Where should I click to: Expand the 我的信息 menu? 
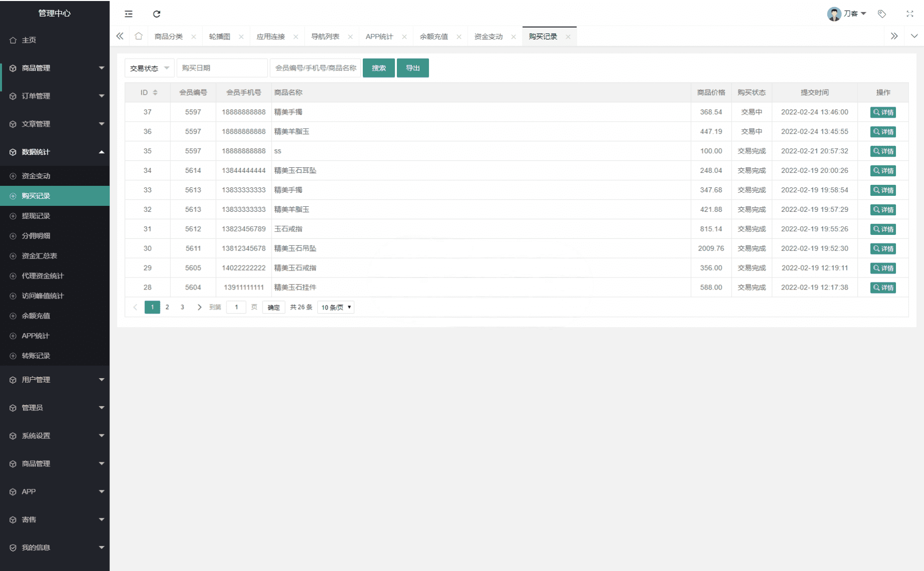(x=55, y=548)
